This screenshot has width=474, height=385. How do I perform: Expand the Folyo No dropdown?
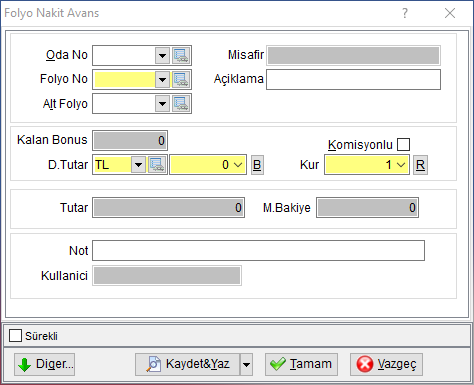point(162,80)
